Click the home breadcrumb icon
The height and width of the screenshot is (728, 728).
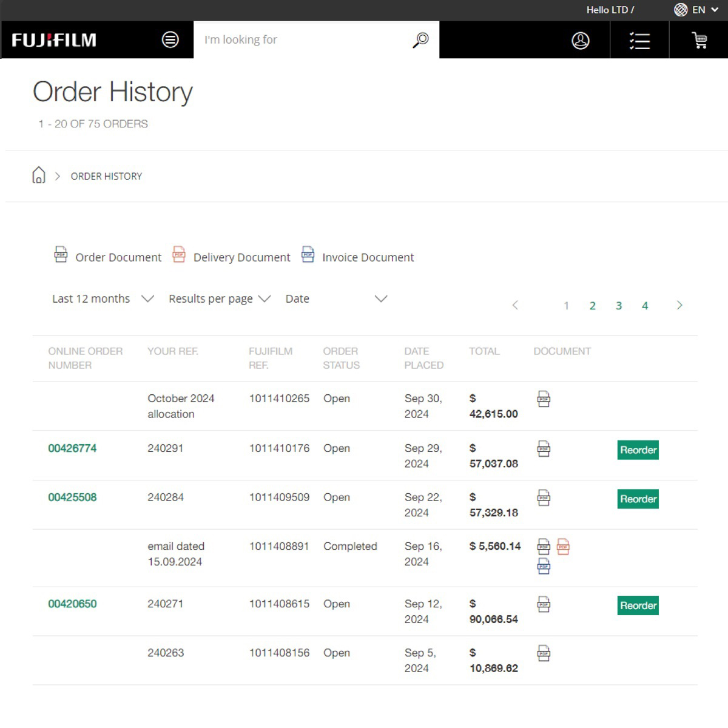[x=39, y=175]
